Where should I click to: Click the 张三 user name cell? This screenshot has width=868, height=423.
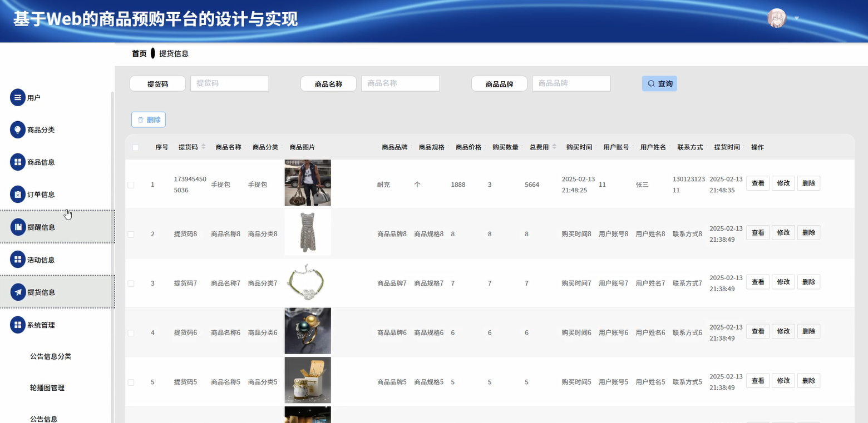[642, 185]
